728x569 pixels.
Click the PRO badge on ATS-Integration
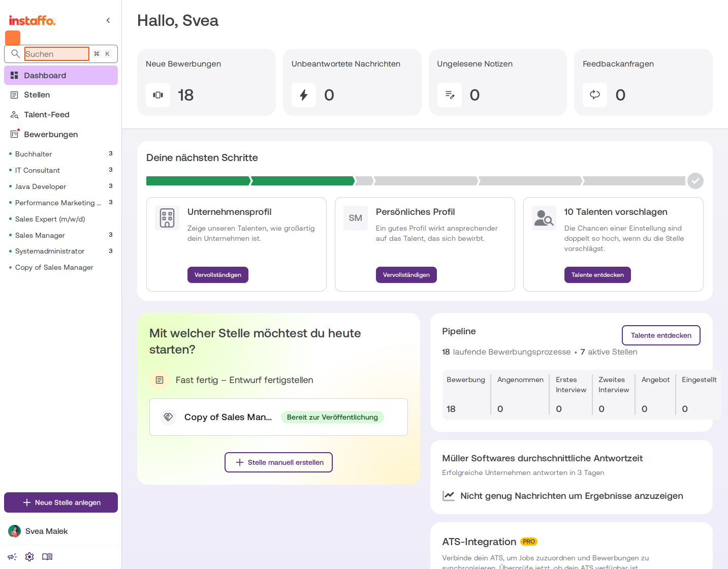529,542
